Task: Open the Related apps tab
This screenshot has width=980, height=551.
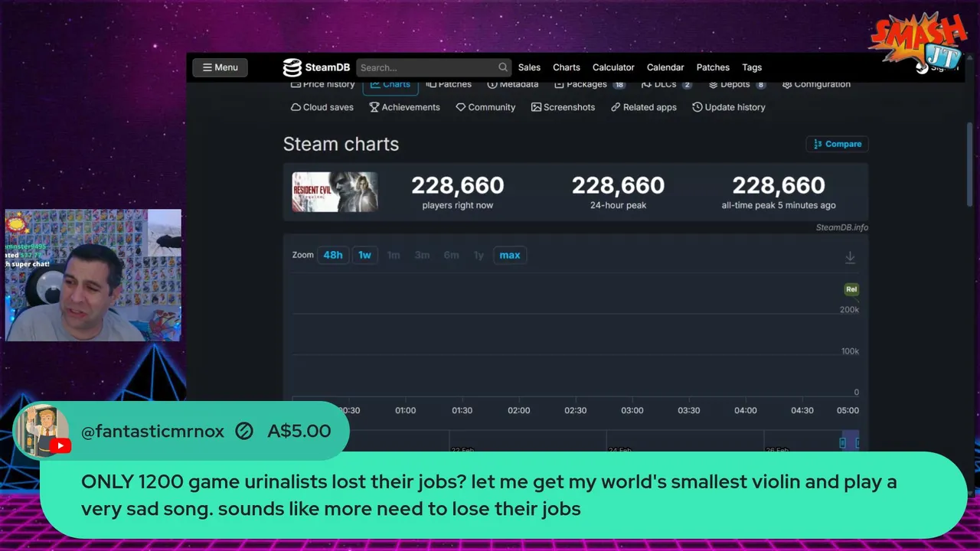Action: (x=644, y=107)
